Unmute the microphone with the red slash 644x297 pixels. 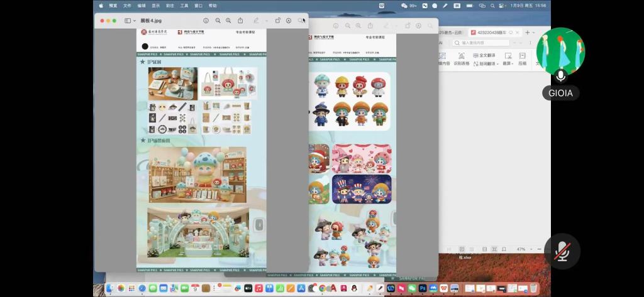coord(562,253)
